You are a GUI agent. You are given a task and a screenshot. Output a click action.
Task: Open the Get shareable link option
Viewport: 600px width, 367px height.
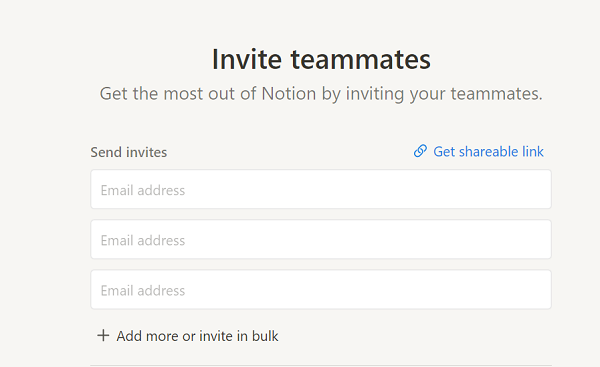point(478,152)
